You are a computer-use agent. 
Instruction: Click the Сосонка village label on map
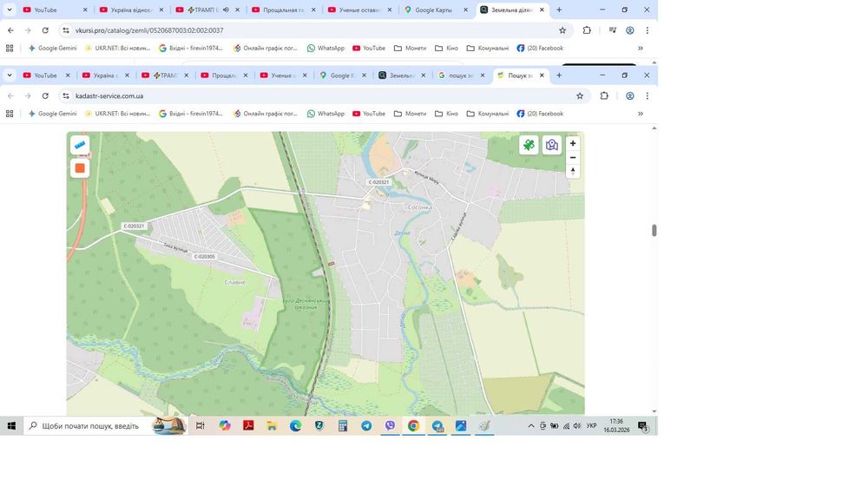(419, 207)
